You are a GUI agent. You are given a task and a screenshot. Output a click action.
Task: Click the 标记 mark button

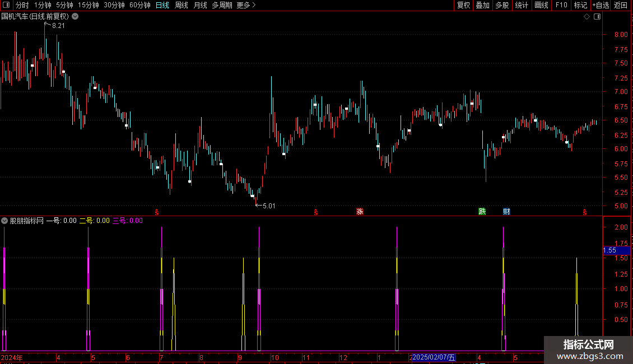point(580,5)
